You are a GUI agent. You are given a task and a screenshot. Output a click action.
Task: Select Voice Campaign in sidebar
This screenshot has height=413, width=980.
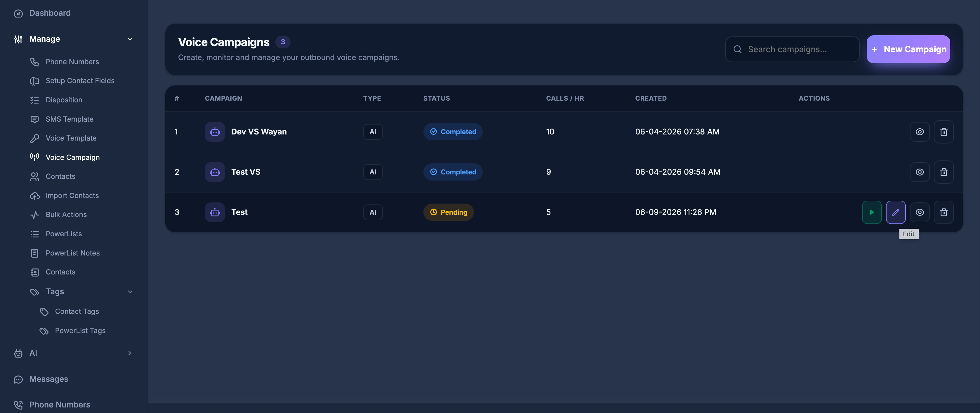[x=72, y=157]
